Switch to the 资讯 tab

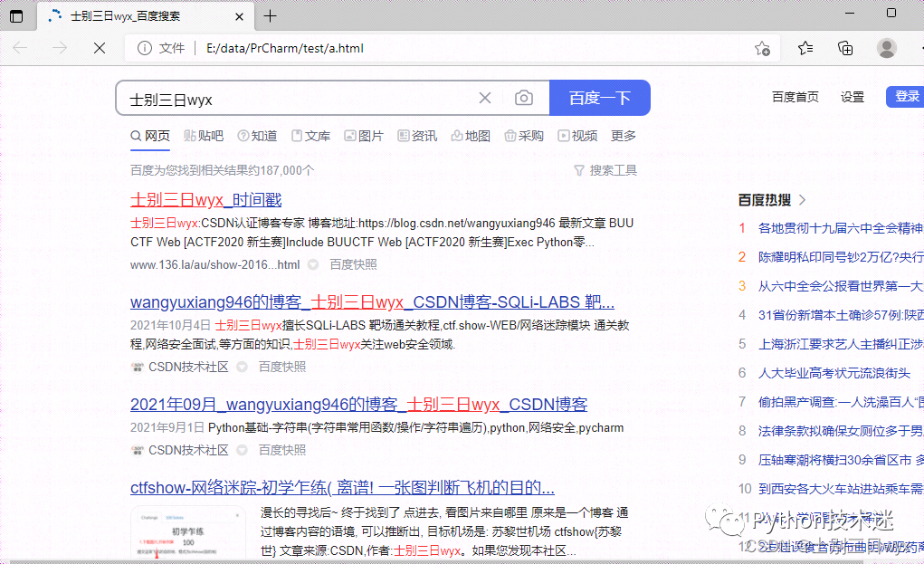point(417,136)
